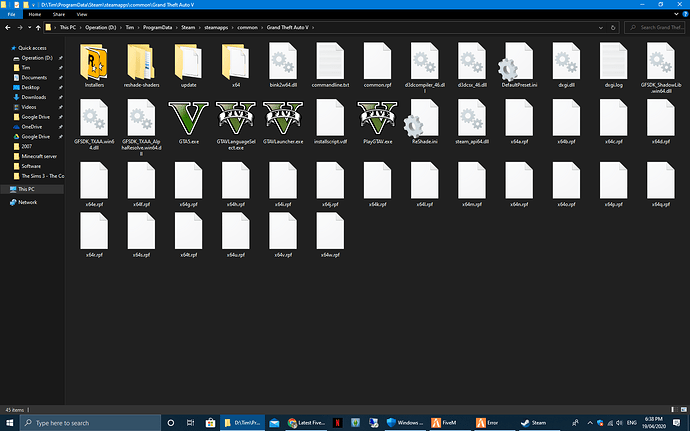Open the Installers folder
The height and width of the screenshot is (431, 690).
coord(94,65)
